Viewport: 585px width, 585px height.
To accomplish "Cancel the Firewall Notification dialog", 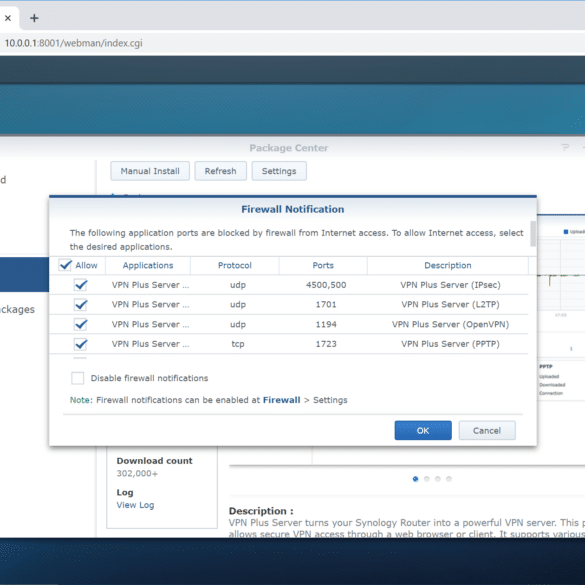I will click(x=487, y=431).
